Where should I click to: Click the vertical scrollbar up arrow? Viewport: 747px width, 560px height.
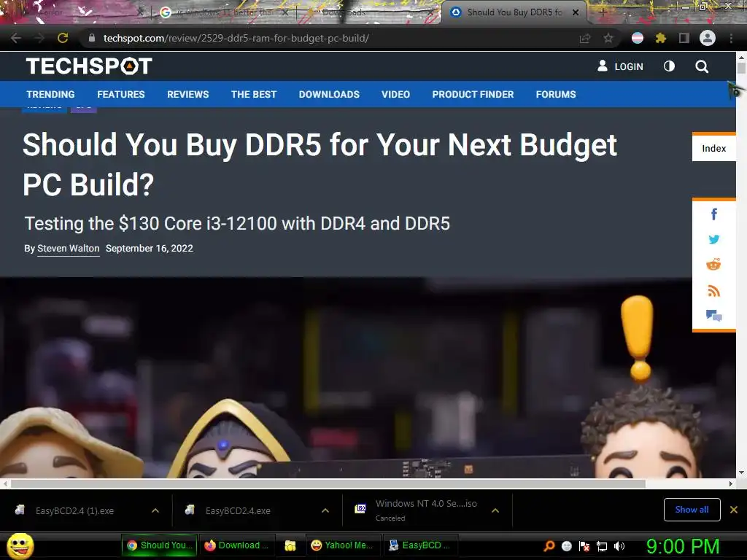click(741, 57)
